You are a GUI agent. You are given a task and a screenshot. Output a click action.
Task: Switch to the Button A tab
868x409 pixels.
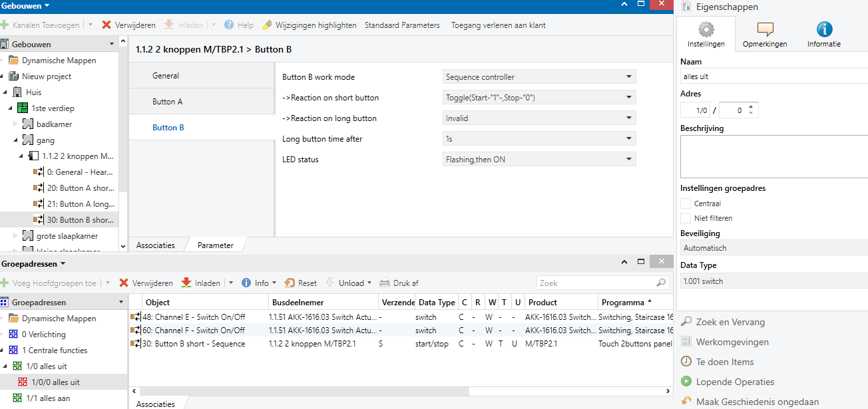[168, 102]
